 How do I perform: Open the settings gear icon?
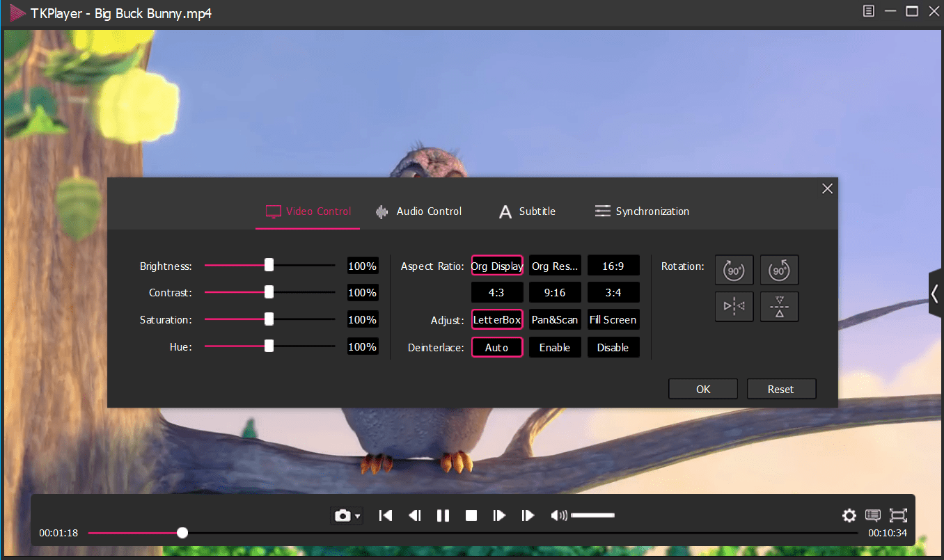pyautogui.click(x=849, y=515)
